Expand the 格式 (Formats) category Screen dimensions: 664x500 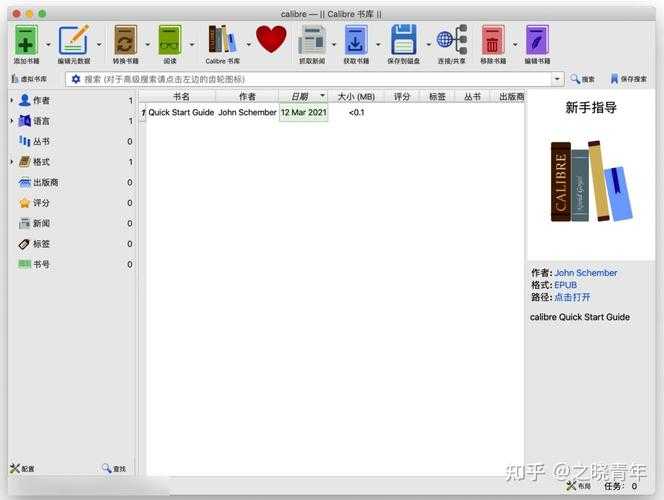(12, 162)
